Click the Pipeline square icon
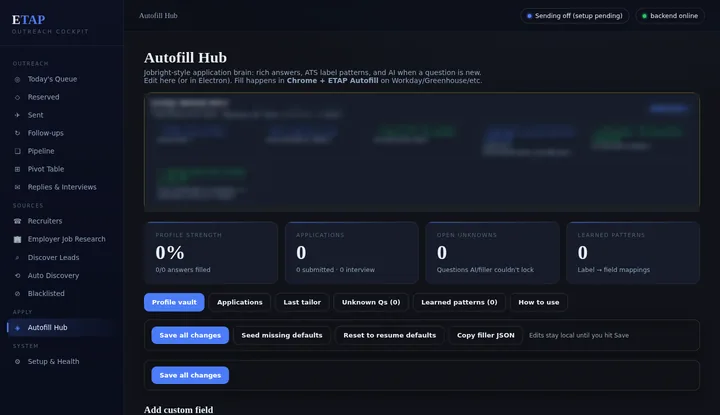 click(17, 151)
